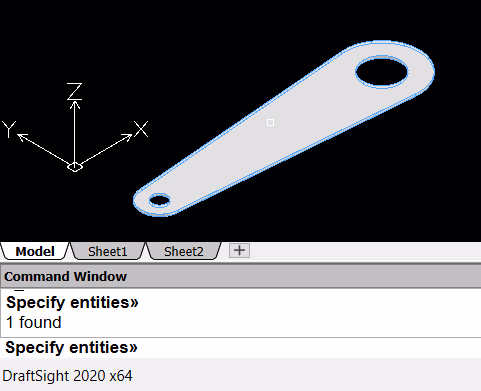Click the DraftSight 2020 x64 status text

tap(67, 376)
